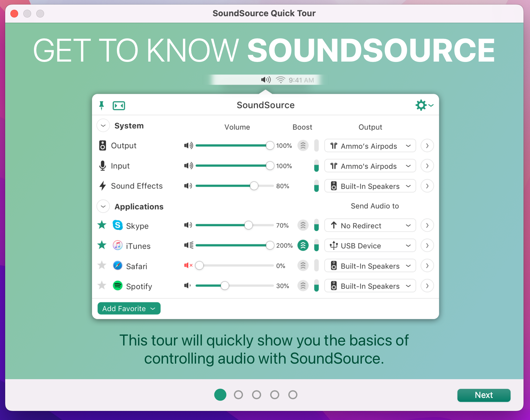Viewport: 530px width, 420px height.
Task: Open Sound Effects Built-In Speakers dropdown
Action: (x=370, y=186)
